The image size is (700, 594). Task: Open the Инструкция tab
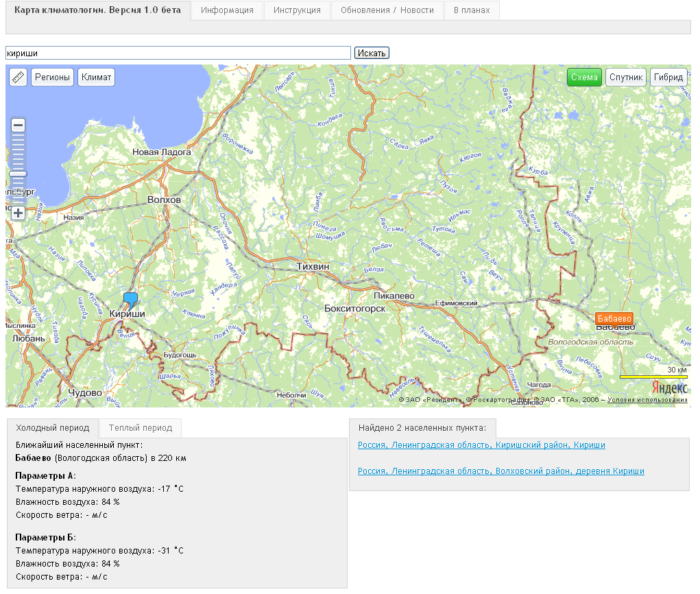point(297,10)
